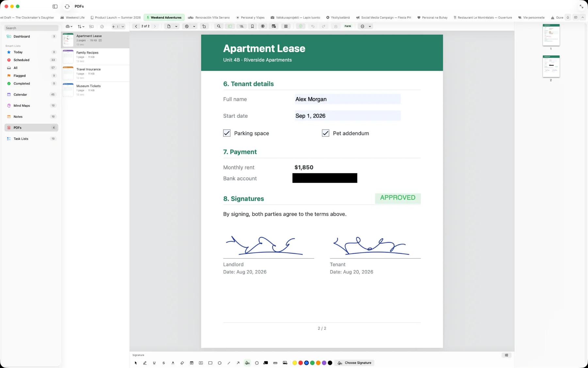Pick the yellow color swatch
This screenshot has height=368, width=588.
click(x=295, y=363)
